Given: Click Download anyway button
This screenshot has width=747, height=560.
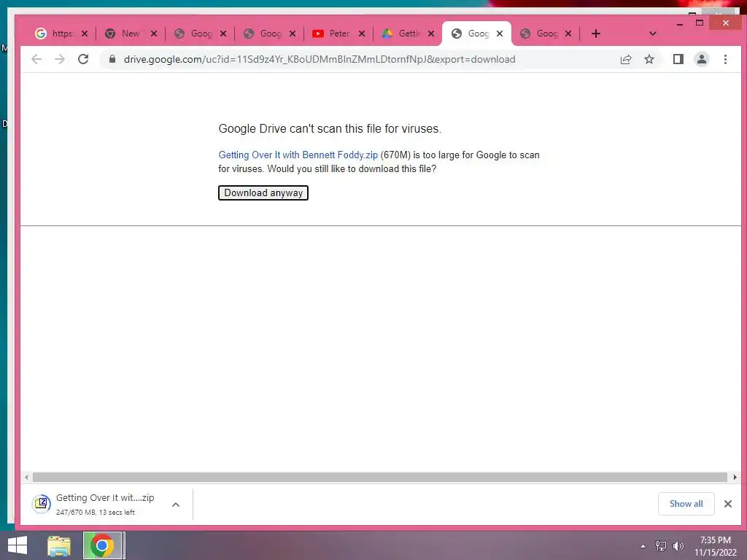Looking at the screenshot, I should point(263,192).
